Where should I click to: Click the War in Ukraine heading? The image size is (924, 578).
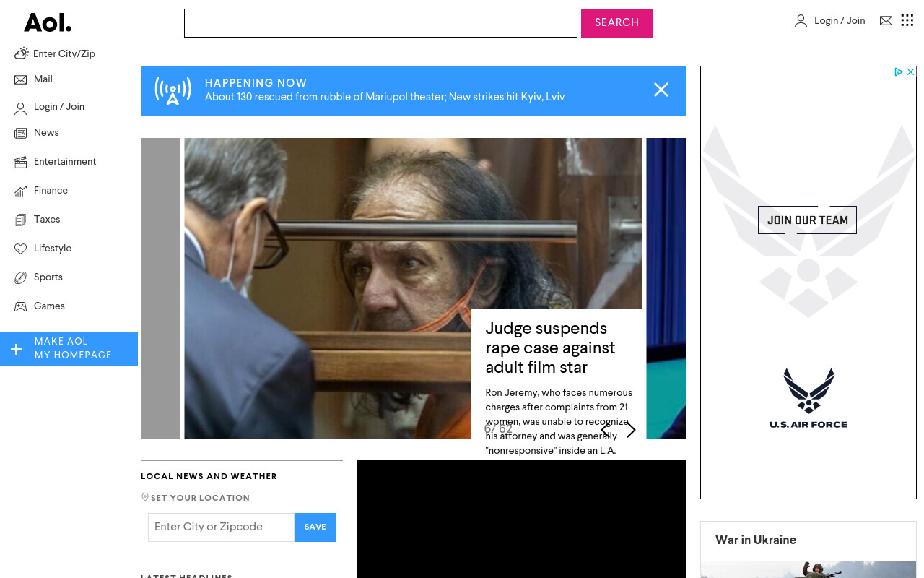(x=756, y=540)
